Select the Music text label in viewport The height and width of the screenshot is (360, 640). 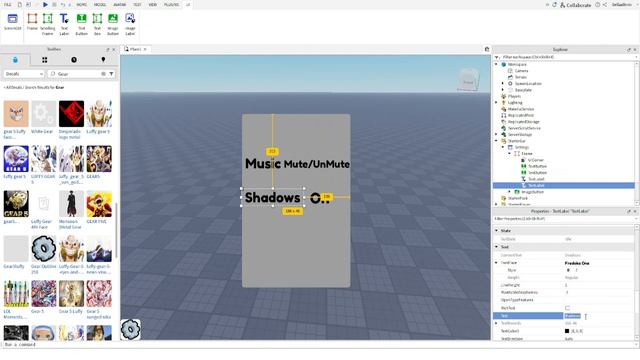[x=263, y=164]
